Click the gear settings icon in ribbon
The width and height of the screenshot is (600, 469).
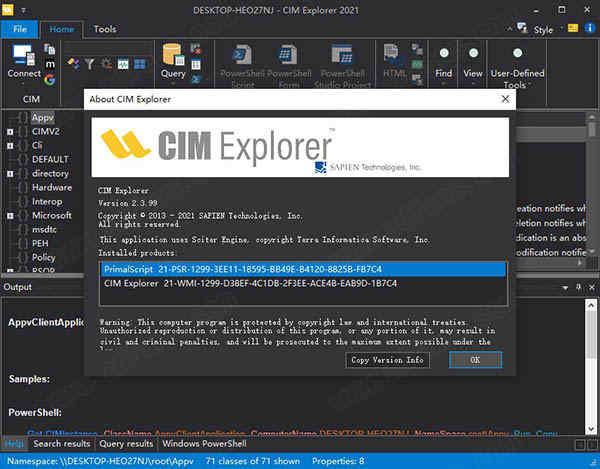pos(106,64)
